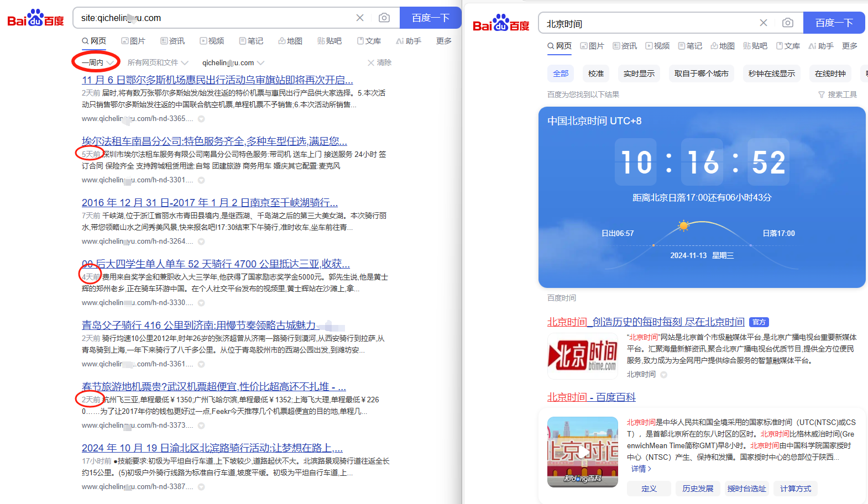Viewport: 868px width, 504px height.
Task: Open the 所有网页和文件 file type dropdown
Action: point(158,62)
